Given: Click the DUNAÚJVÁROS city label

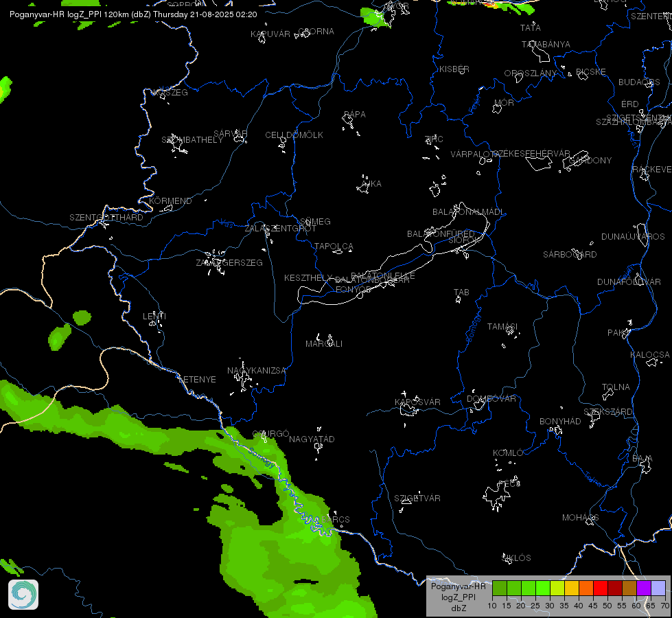Looking at the screenshot, I should pos(633,237).
